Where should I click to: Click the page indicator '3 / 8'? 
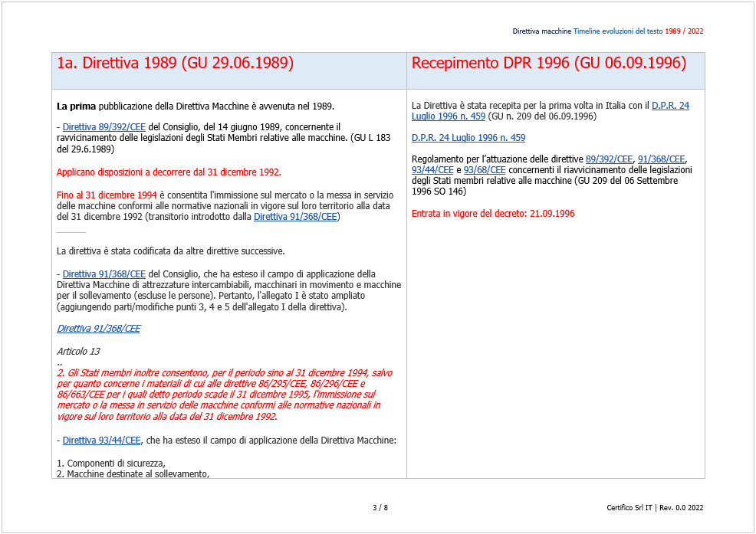tap(379, 507)
